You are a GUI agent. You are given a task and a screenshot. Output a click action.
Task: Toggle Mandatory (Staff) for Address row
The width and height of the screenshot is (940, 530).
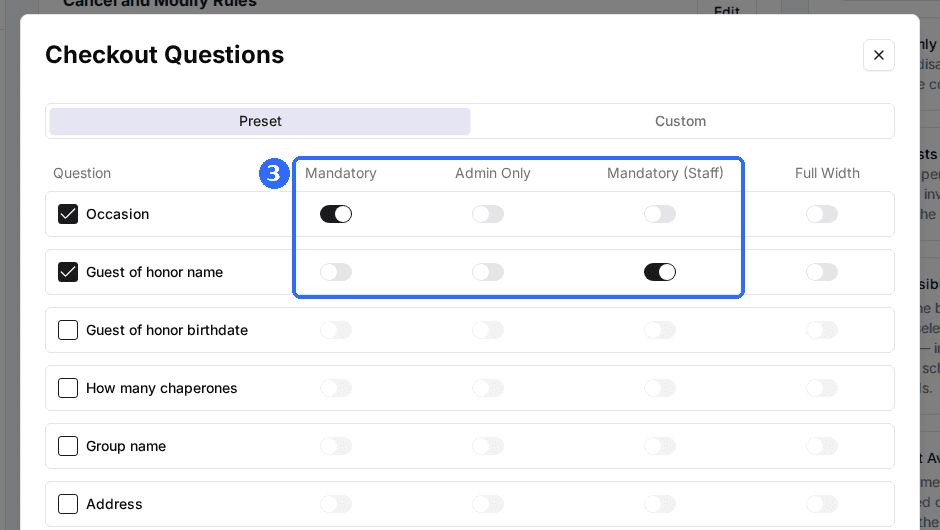[x=660, y=504]
